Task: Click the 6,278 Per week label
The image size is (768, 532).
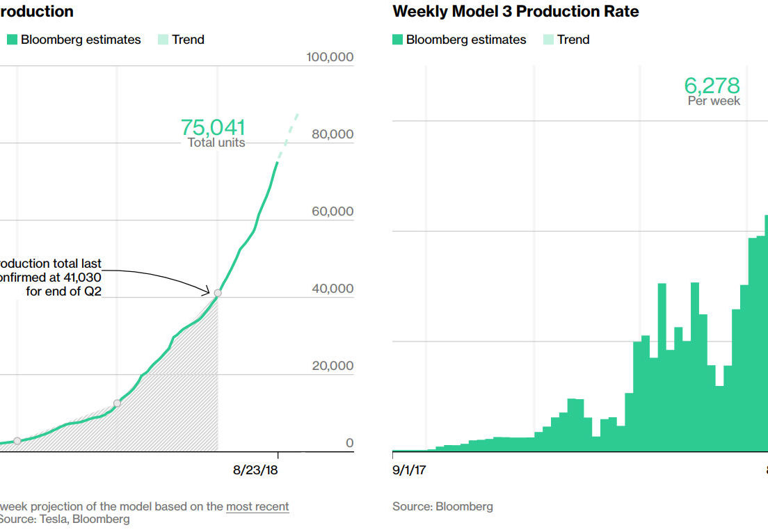Action: click(712, 91)
